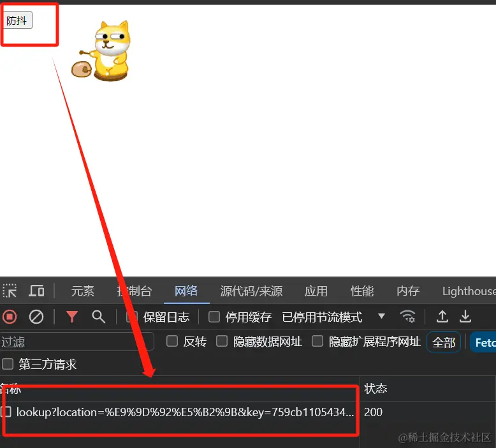The height and width of the screenshot is (448, 496).
Task: Select the 网络 tab
Action: 186,291
